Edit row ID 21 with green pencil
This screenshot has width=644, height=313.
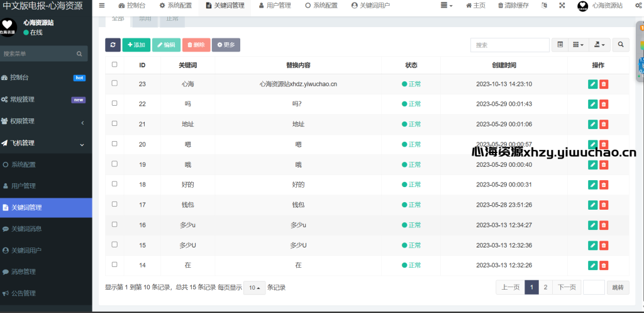click(592, 124)
